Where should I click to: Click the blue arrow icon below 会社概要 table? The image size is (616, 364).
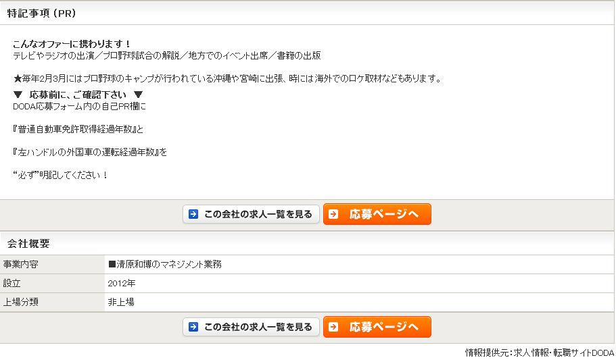click(193, 327)
